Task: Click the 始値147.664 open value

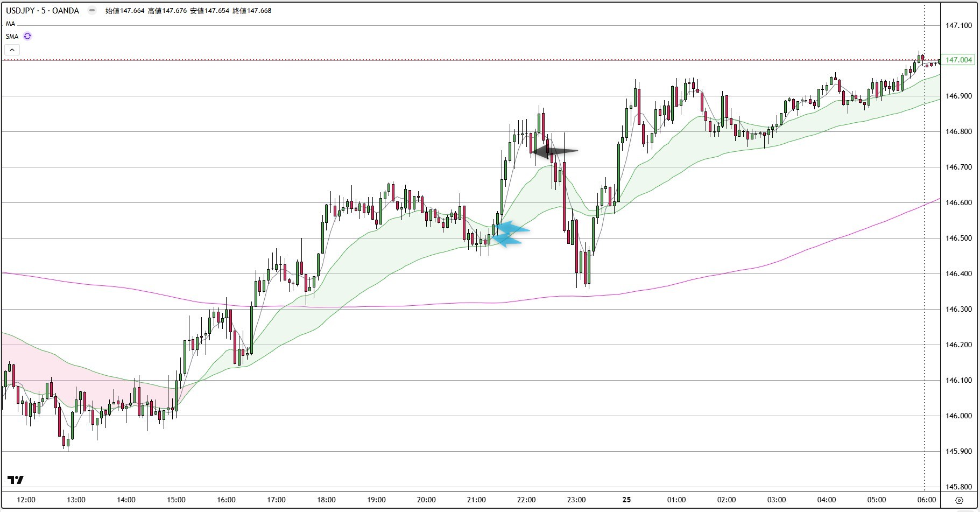Action: [x=125, y=10]
